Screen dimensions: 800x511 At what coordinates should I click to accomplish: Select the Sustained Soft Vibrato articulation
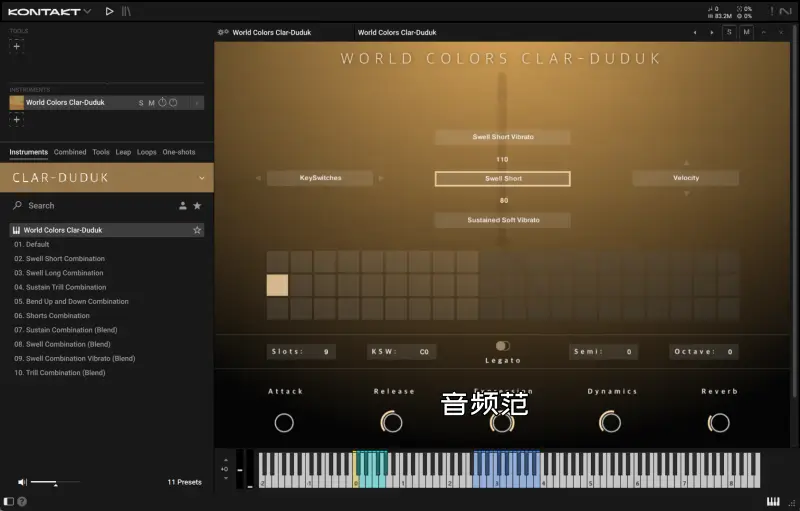[x=503, y=220]
